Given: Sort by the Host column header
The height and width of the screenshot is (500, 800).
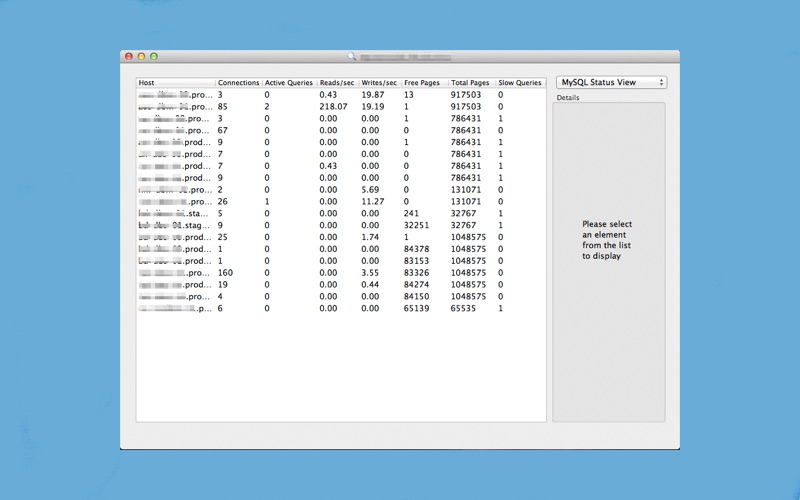Looking at the screenshot, I should pyautogui.click(x=176, y=83).
